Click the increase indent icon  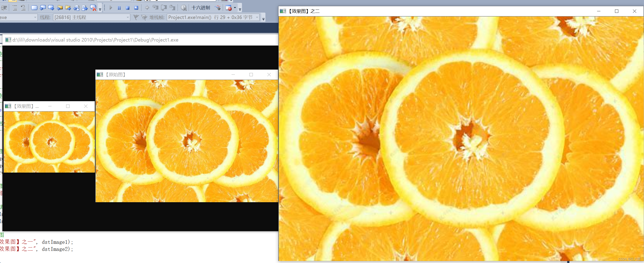[4, 8]
